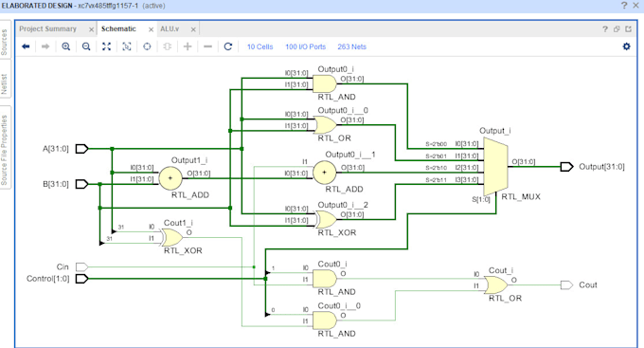Image resolution: width=644 pixels, height=348 pixels.
Task: Open the Netlist side panel tab
Action: click(5, 83)
